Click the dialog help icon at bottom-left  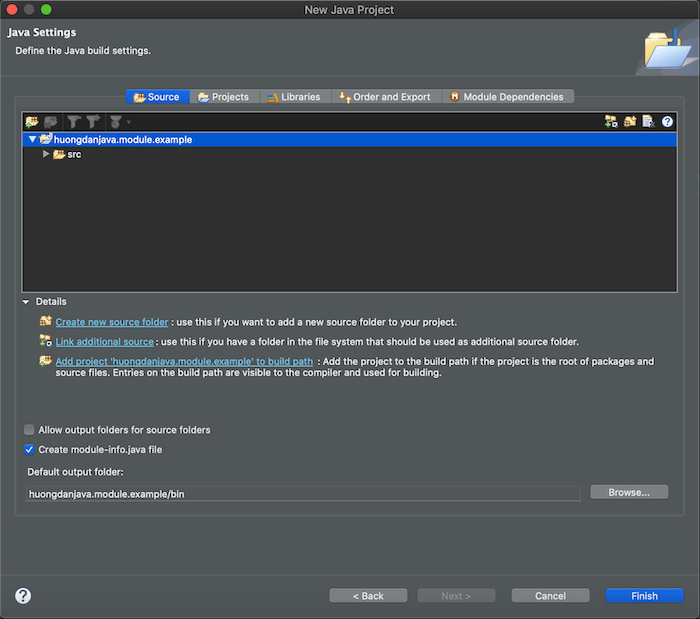click(x=23, y=595)
